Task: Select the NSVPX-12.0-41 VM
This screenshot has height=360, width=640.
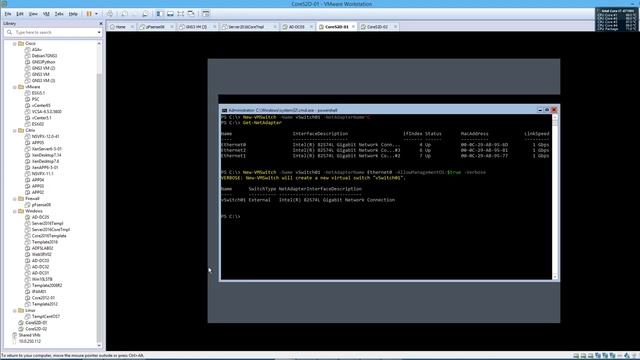Action: 45,136
